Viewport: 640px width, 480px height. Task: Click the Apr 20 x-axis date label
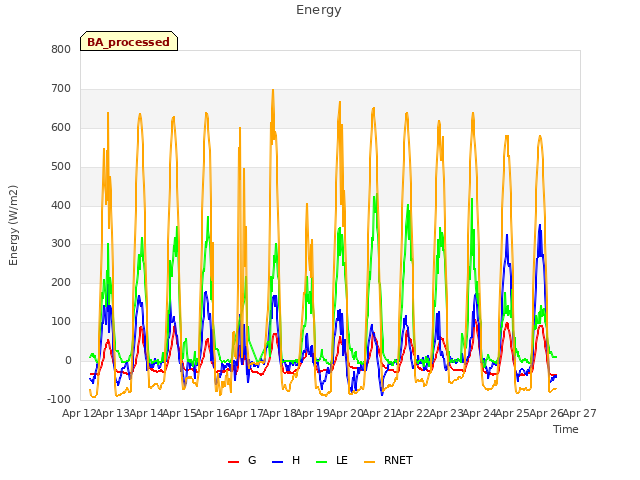(346, 413)
